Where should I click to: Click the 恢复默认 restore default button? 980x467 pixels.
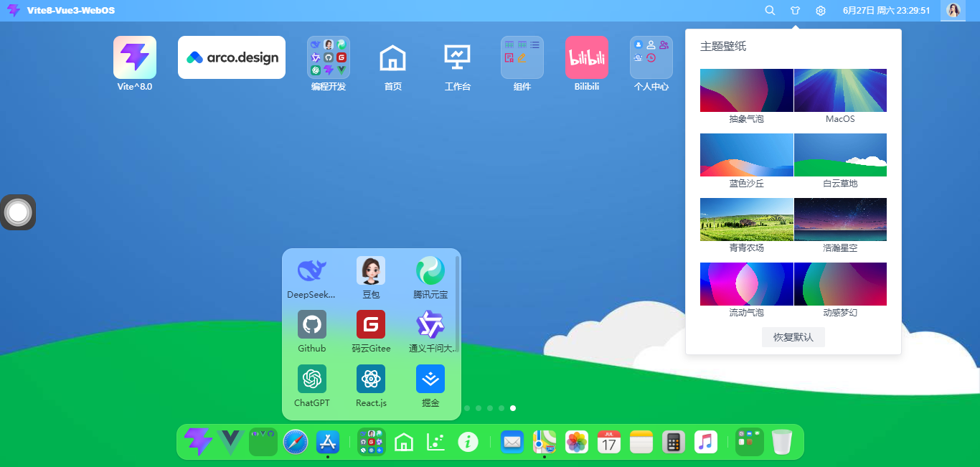point(793,337)
